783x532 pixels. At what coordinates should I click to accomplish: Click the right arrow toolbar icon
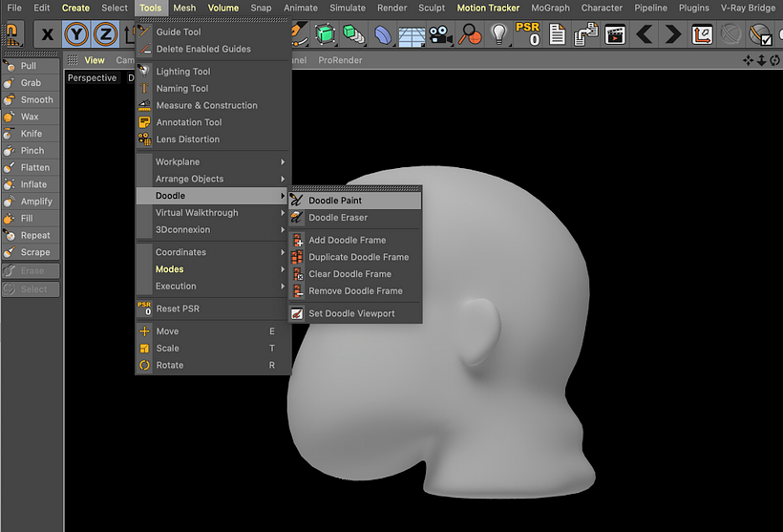672,34
